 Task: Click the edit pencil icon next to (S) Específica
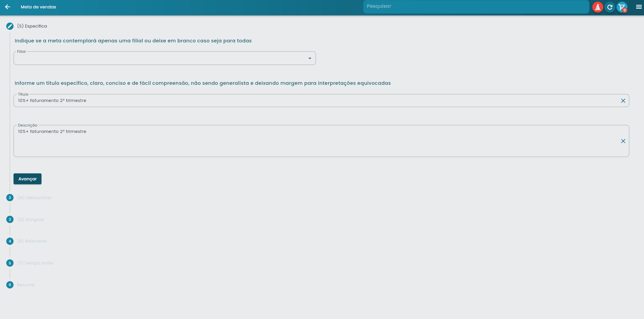pos(9,26)
